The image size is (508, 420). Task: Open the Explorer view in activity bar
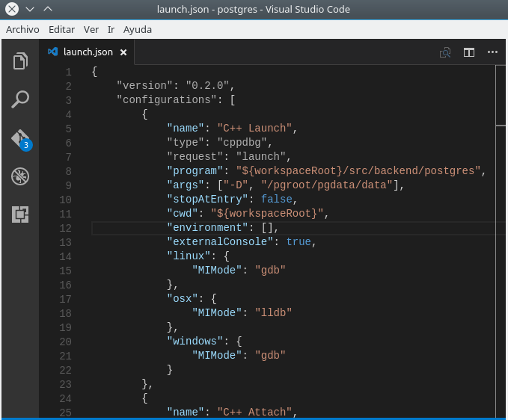pos(19,61)
